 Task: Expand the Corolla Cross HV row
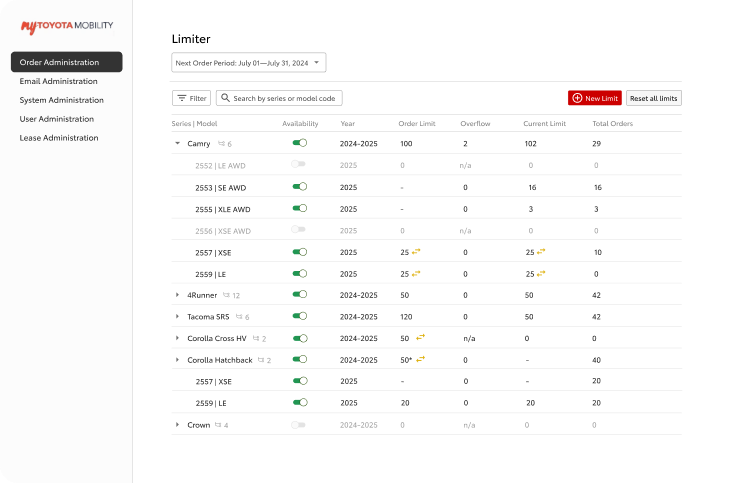coord(177,338)
